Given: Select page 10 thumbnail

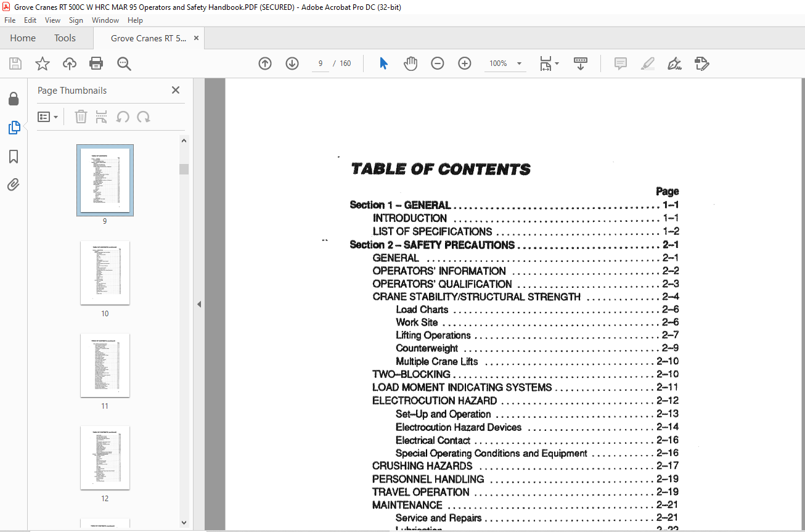Looking at the screenshot, I should tap(105, 272).
